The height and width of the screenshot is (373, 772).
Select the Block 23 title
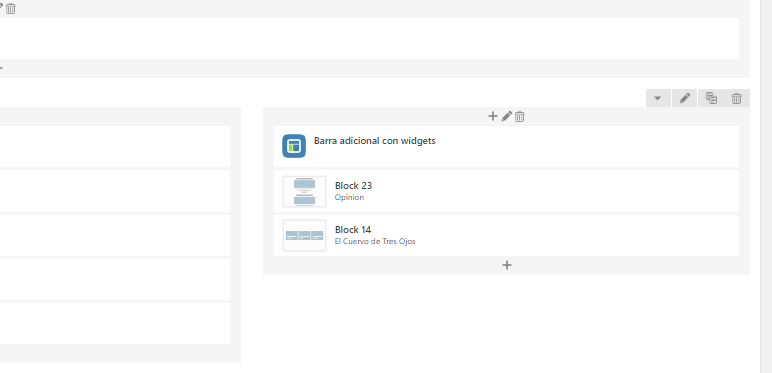click(x=354, y=186)
